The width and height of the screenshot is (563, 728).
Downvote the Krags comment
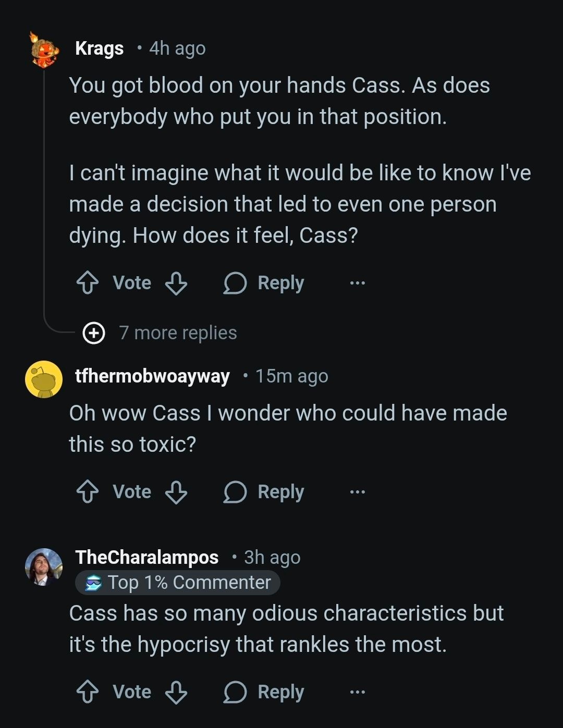176,283
